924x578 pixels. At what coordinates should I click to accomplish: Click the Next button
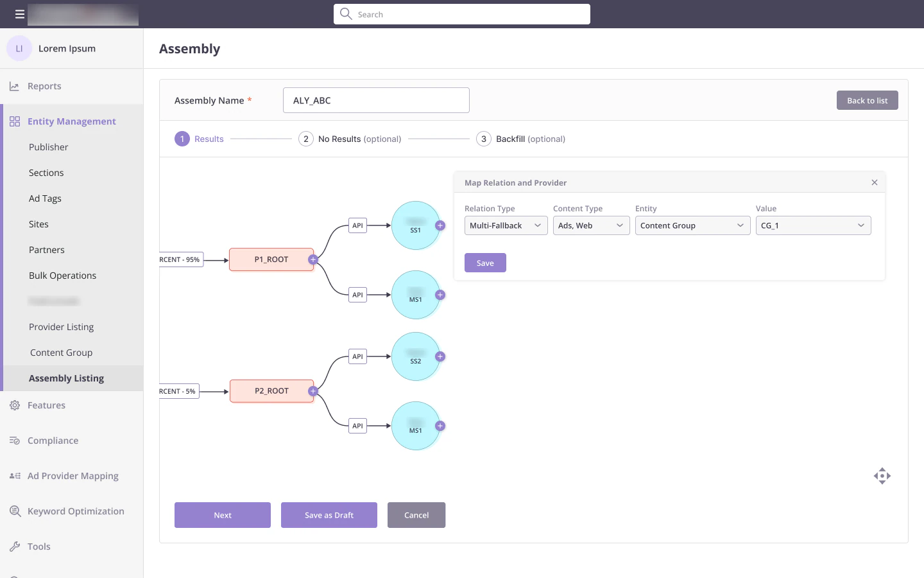tap(223, 515)
